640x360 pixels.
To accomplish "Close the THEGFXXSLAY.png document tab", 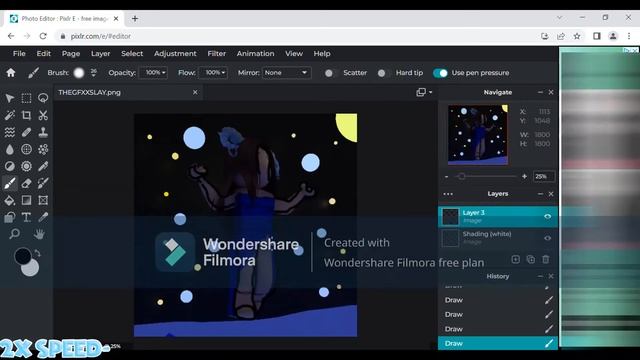I will [x=195, y=92].
